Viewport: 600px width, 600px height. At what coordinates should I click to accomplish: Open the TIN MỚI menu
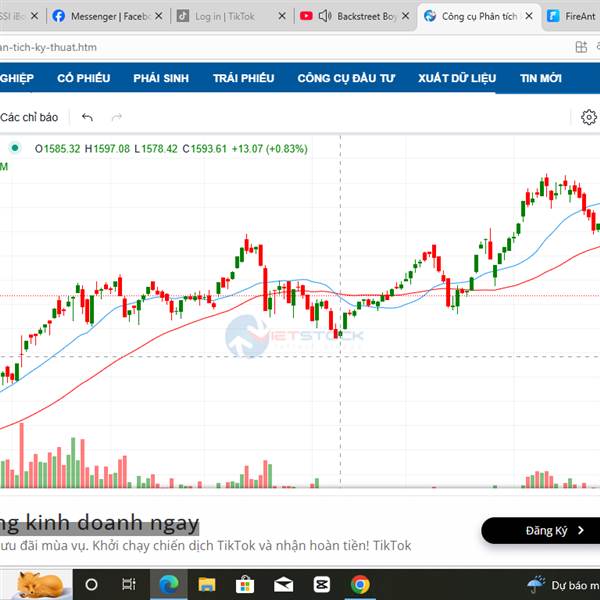pos(541,78)
